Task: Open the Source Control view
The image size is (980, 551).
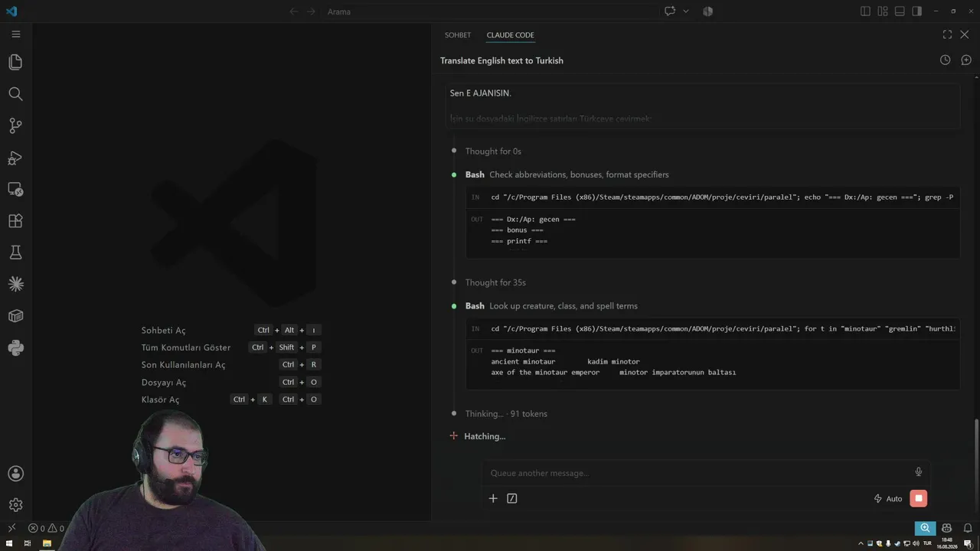Action: pyautogui.click(x=15, y=126)
